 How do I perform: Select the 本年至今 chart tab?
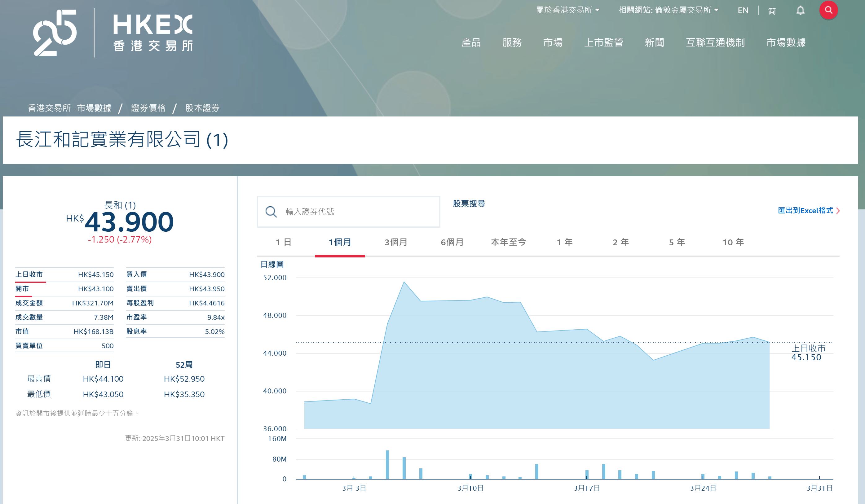pos(508,242)
